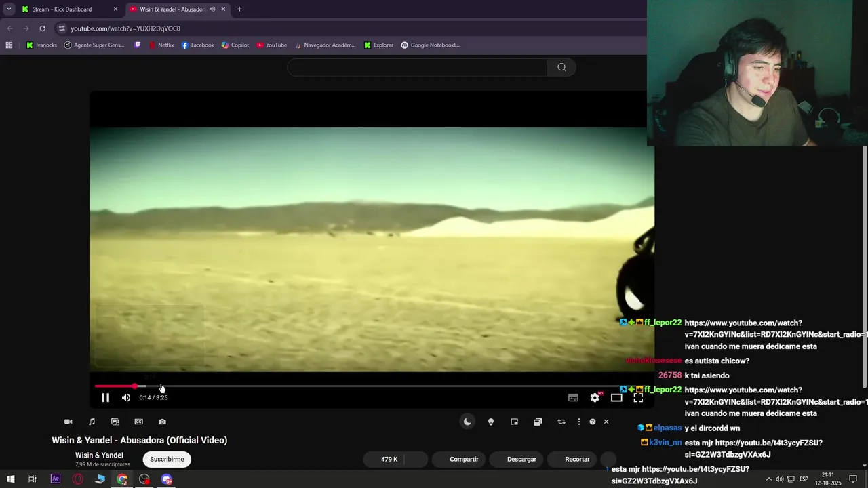
Task: Open the Google NotebookL bookmark
Action: point(431,45)
